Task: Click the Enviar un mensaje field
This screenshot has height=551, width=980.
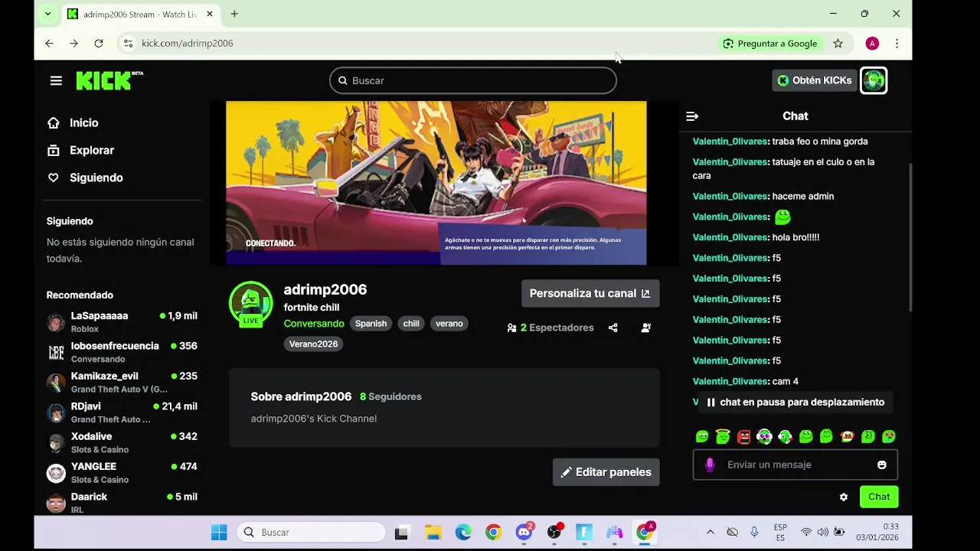Action: [795, 465]
